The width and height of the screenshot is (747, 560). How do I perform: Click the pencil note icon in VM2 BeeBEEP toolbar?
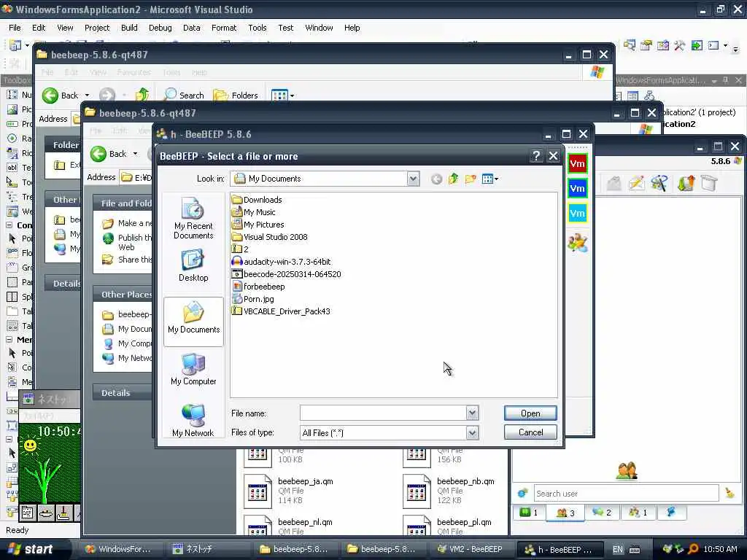(636, 183)
